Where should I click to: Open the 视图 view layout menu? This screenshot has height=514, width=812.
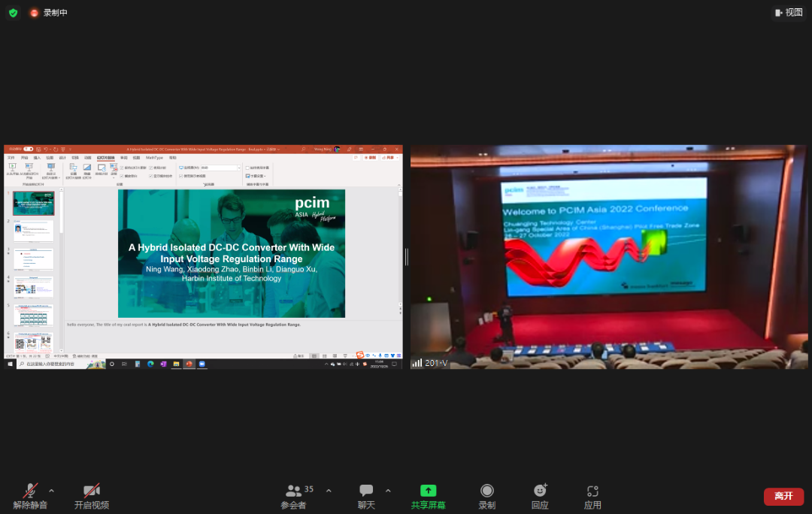(x=789, y=13)
